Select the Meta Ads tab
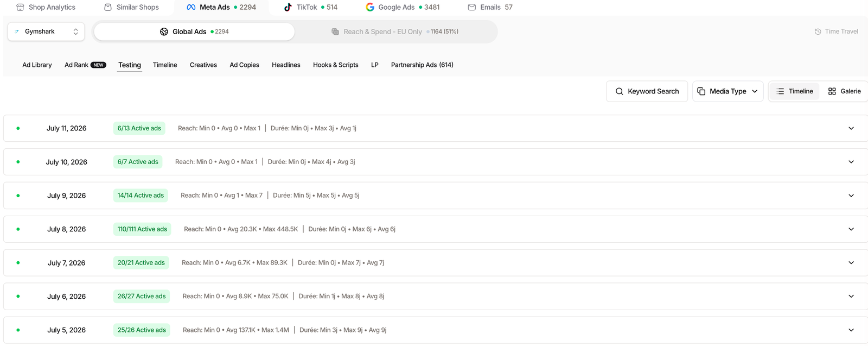Viewport: 868px width, 346px height. [221, 7]
